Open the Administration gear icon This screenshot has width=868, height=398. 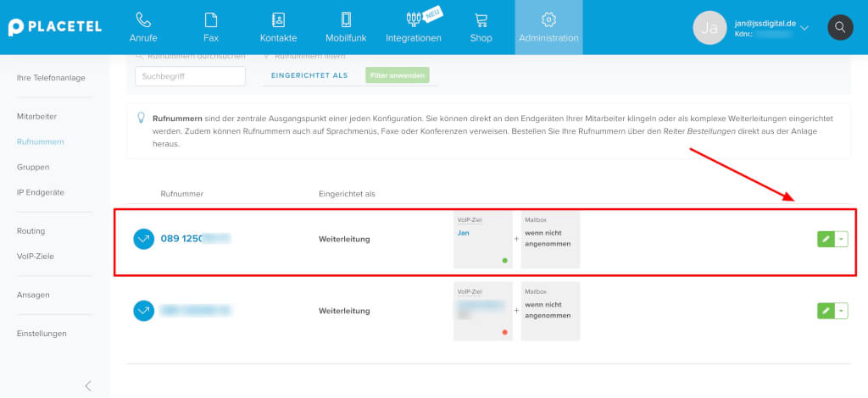pyautogui.click(x=548, y=20)
